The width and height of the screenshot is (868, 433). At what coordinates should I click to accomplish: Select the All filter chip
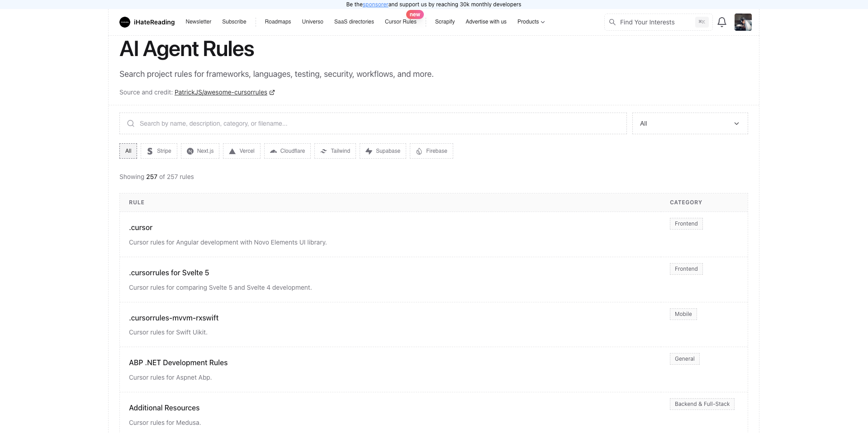(x=128, y=151)
